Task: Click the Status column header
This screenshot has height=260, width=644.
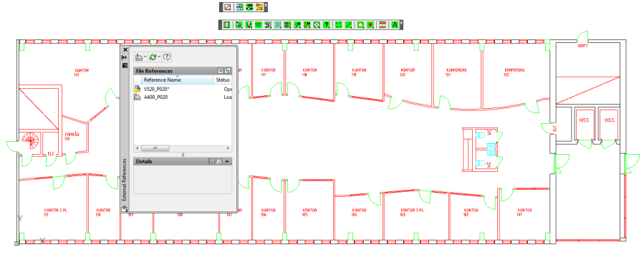Action: [223, 80]
